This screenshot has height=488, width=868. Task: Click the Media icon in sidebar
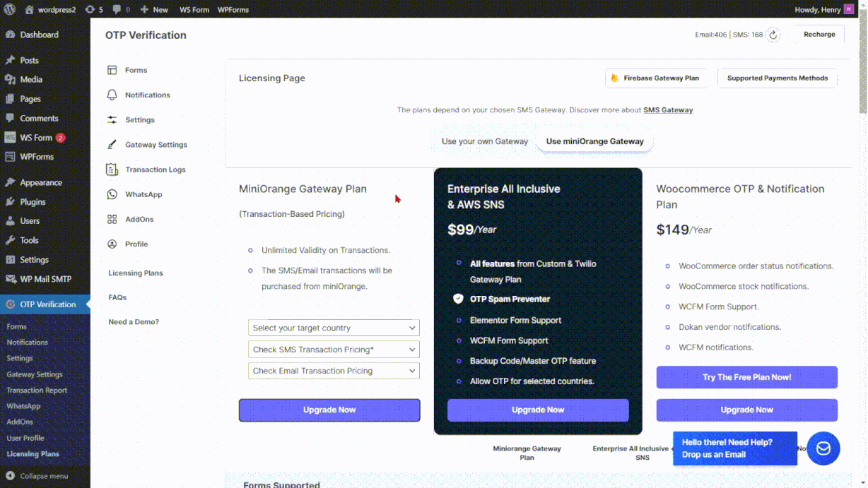click(10, 80)
